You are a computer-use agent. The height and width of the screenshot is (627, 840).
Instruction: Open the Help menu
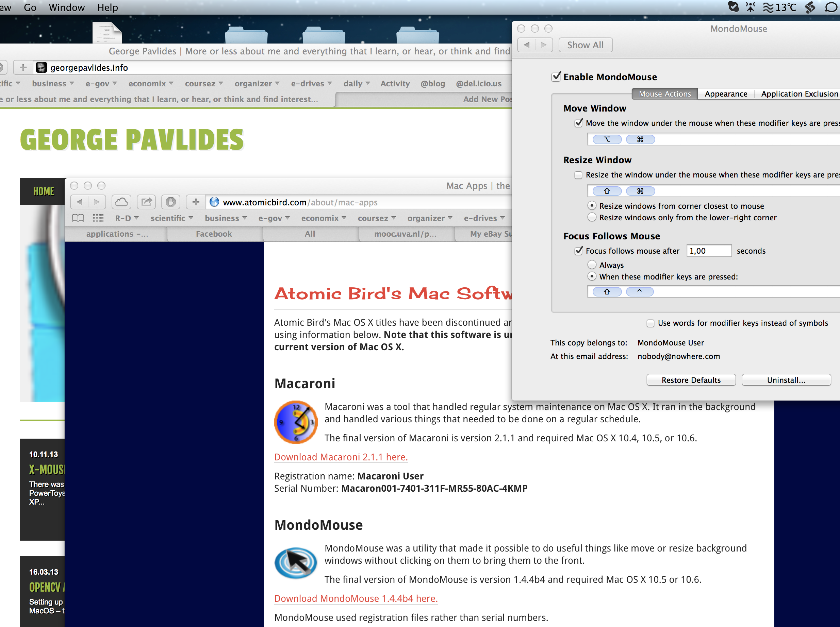click(x=108, y=7)
